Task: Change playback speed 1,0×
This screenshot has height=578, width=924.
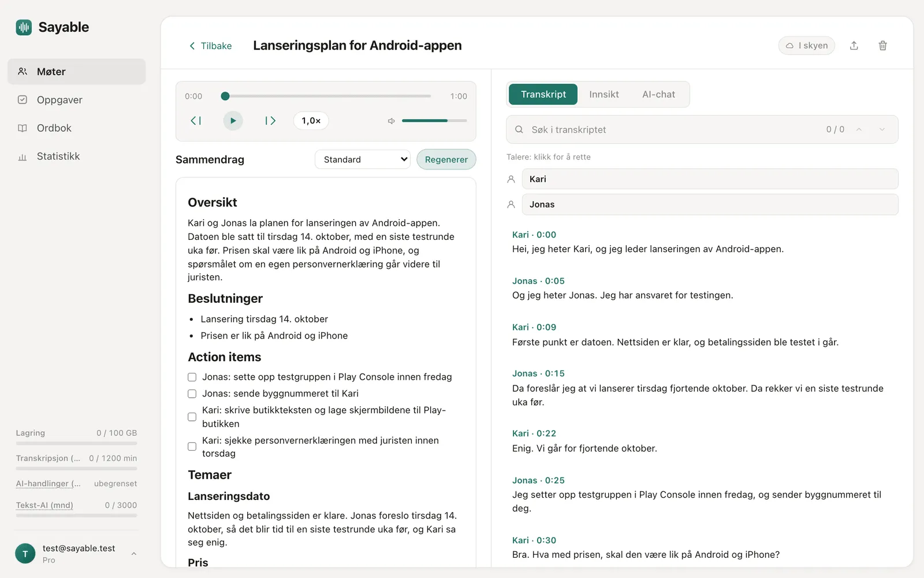Action: coord(311,121)
